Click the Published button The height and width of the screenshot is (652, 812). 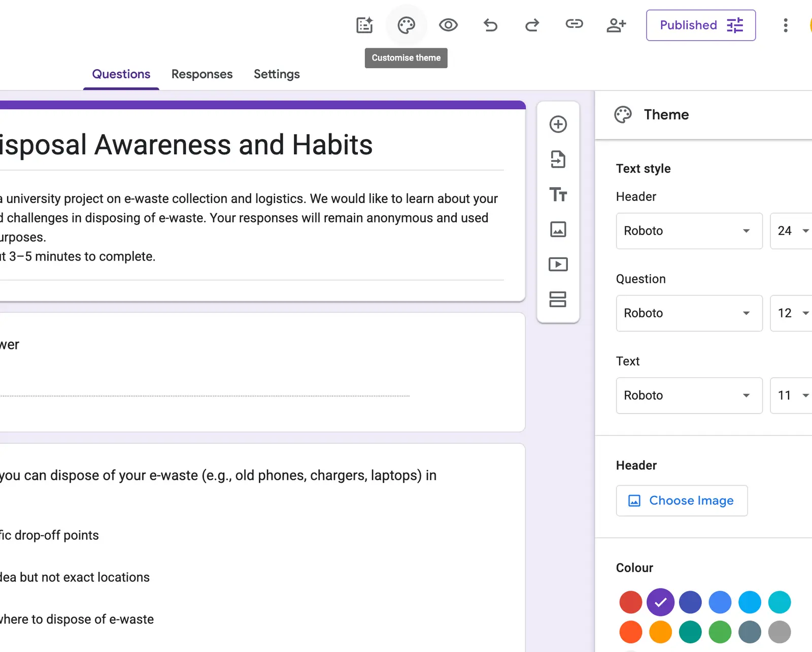pos(701,25)
